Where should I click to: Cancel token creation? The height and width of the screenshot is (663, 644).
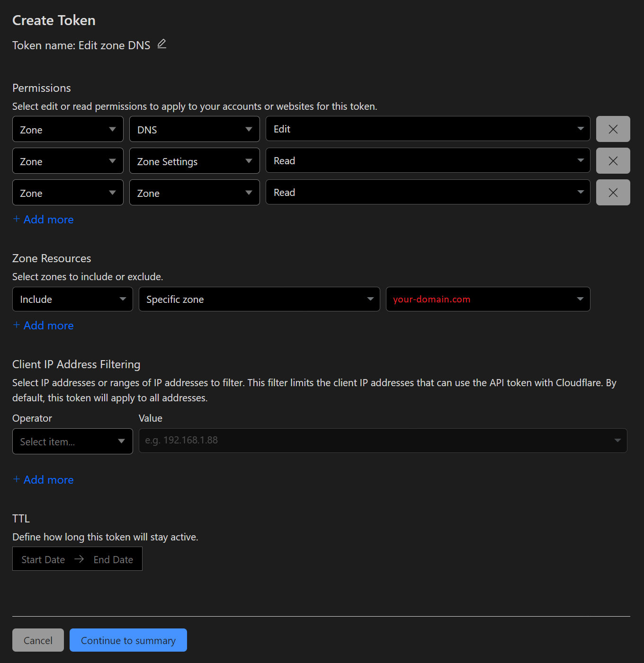coord(38,640)
